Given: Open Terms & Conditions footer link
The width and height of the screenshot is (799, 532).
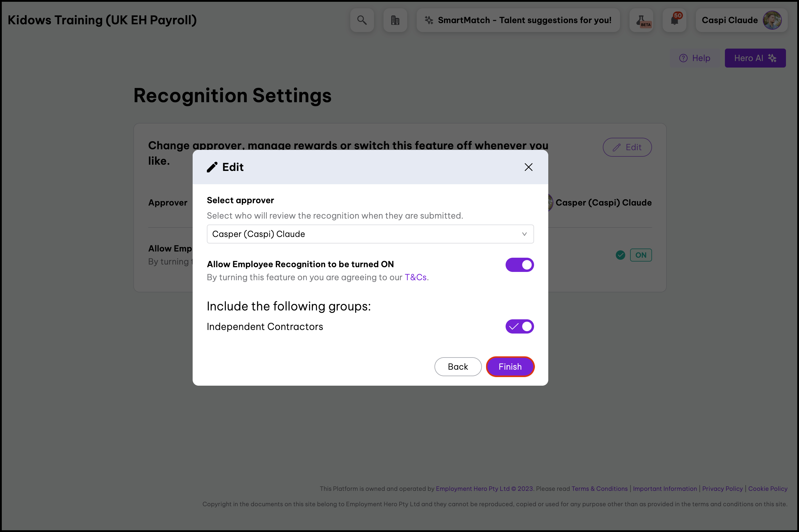Looking at the screenshot, I should coord(600,488).
